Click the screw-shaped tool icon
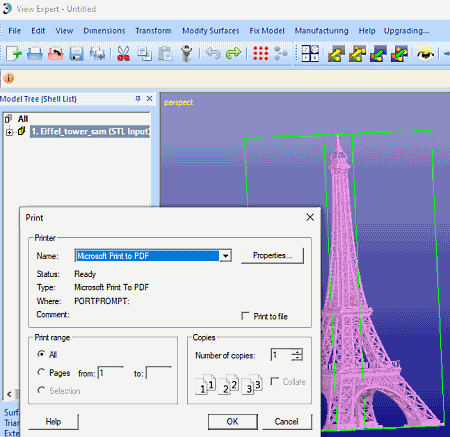Viewport: 450px width, 437px height. pyautogui.click(x=186, y=53)
